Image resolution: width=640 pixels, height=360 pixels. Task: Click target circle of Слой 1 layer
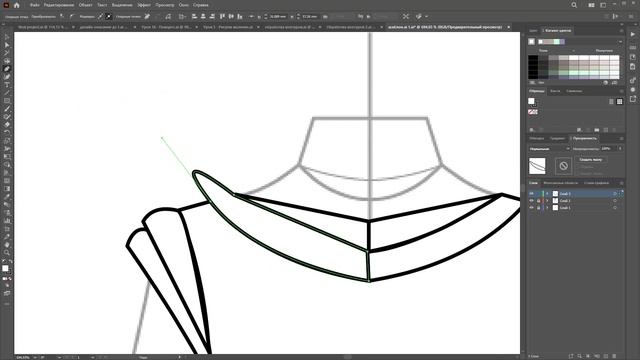[x=615, y=208]
